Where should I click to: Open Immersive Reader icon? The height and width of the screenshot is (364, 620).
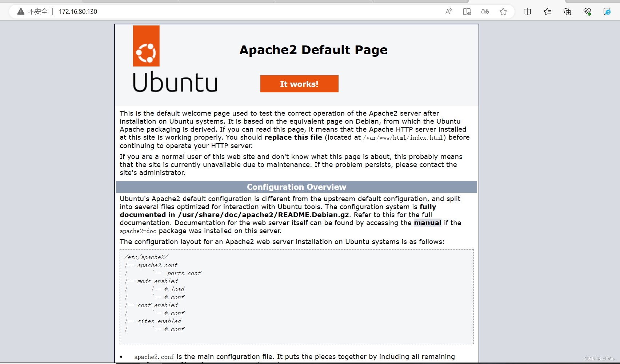click(x=467, y=12)
